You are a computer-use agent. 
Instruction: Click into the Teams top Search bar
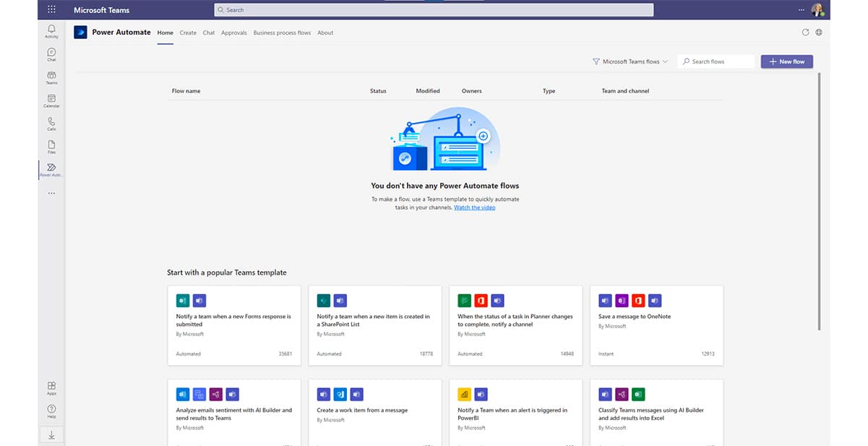pyautogui.click(x=434, y=10)
